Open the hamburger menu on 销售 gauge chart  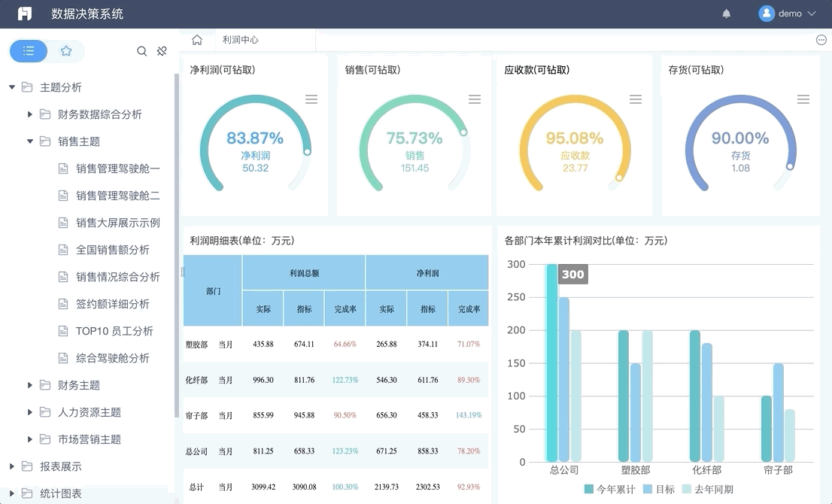pyautogui.click(x=475, y=99)
